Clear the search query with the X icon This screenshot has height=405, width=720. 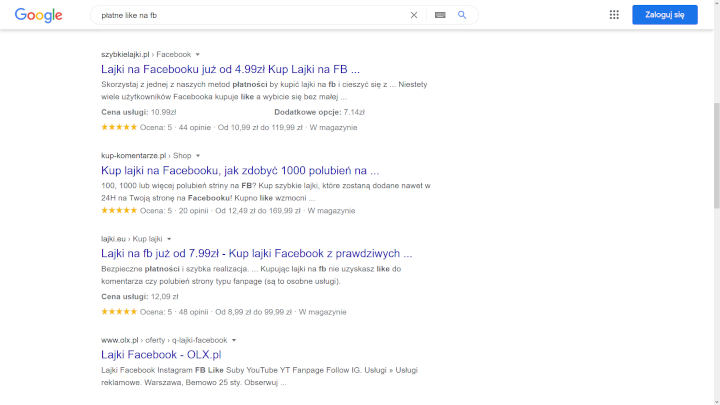click(x=414, y=15)
